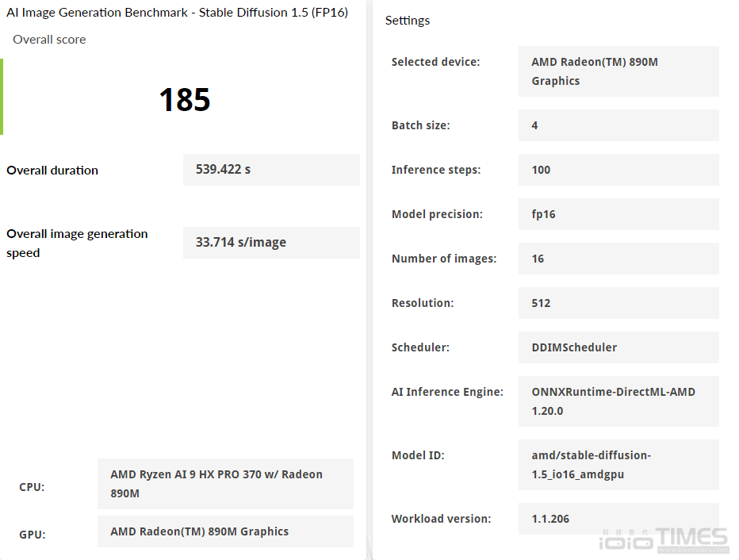This screenshot has width=739, height=560.
Task: Click the 'Overall score' label
Action: [x=49, y=40]
